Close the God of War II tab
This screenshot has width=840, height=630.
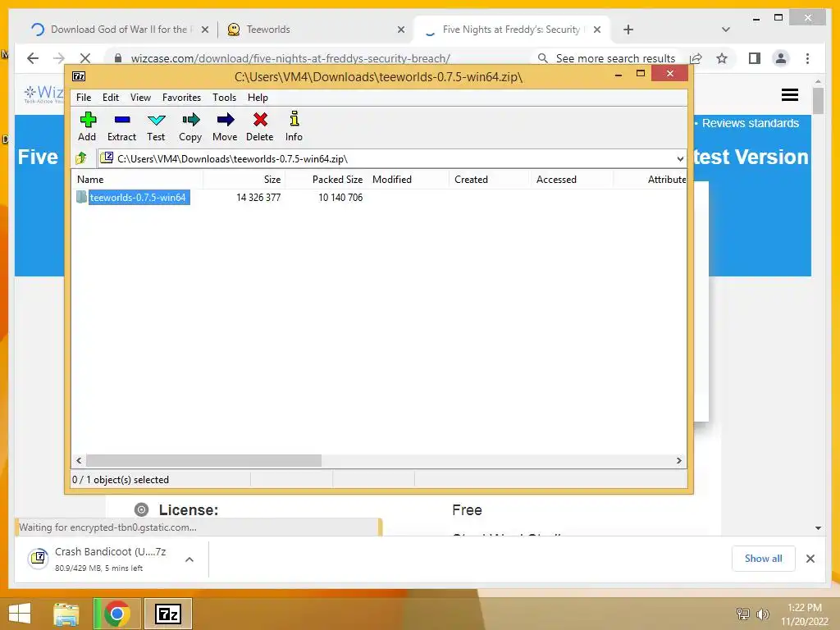pyautogui.click(x=204, y=30)
